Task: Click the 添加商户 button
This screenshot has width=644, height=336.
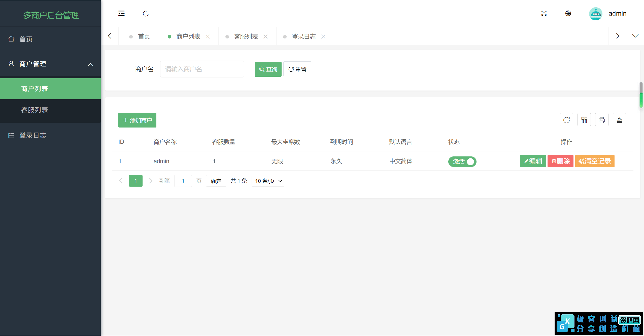Action: pyautogui.click(x=137, y=120)
